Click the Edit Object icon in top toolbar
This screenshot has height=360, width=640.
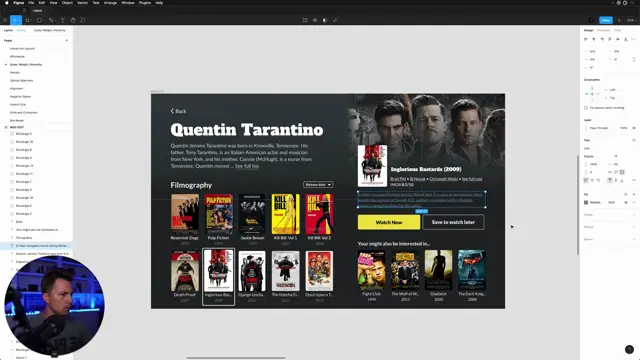(x=305, y=20)
